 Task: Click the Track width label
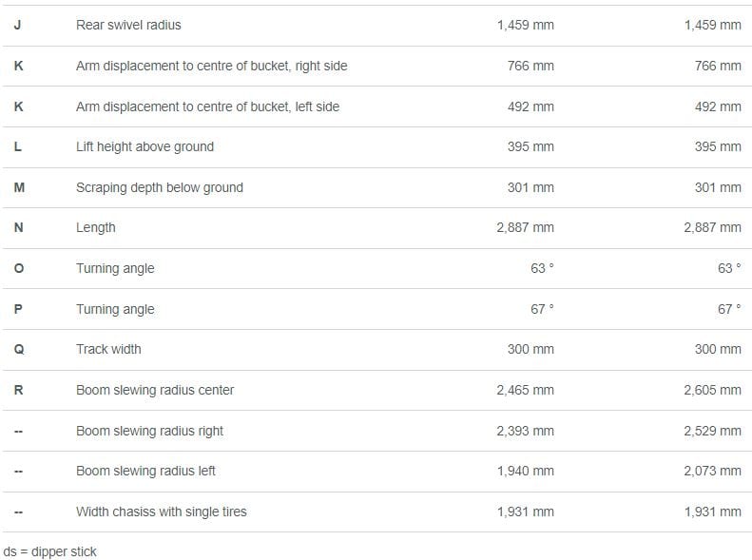point(109,349)
